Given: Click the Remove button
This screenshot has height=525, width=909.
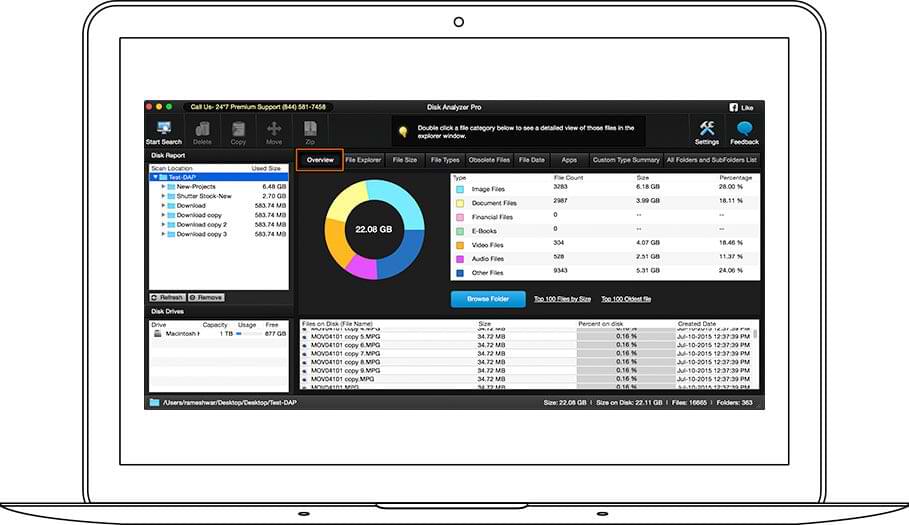Looking at the screenshot, I should (x=206, y=297).
